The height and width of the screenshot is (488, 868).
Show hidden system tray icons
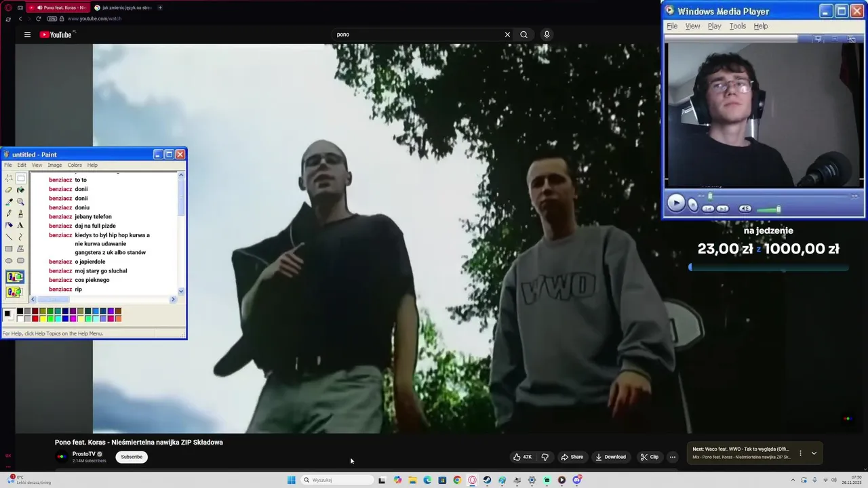(794, 480)
